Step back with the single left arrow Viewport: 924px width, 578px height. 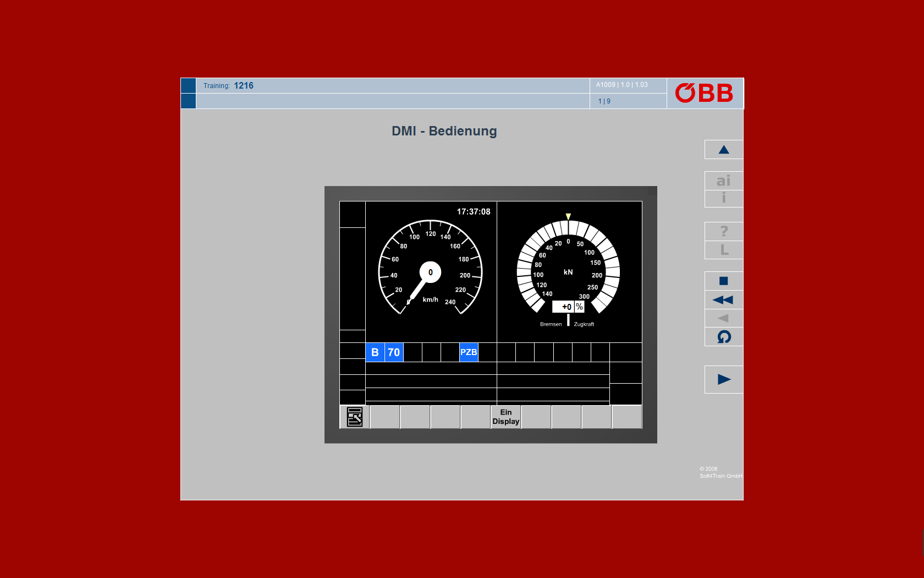pyautogui.click(x=724, y=318)
